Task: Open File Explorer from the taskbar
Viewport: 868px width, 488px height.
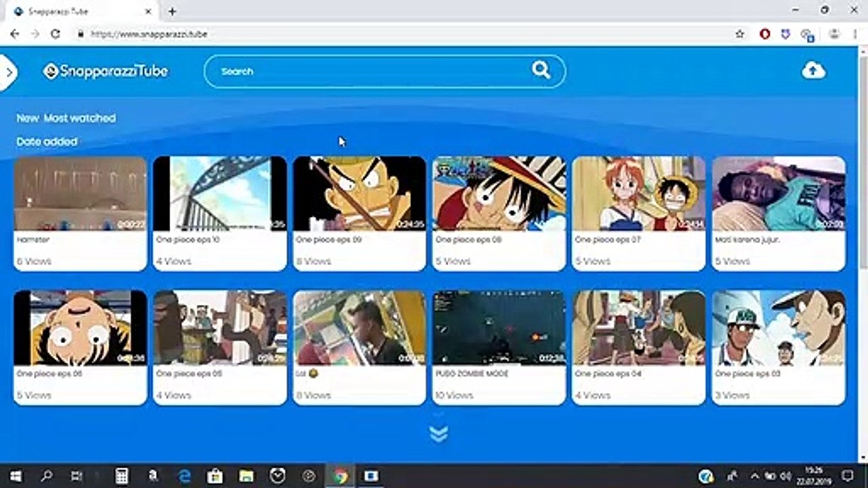Action: point(246,476)
